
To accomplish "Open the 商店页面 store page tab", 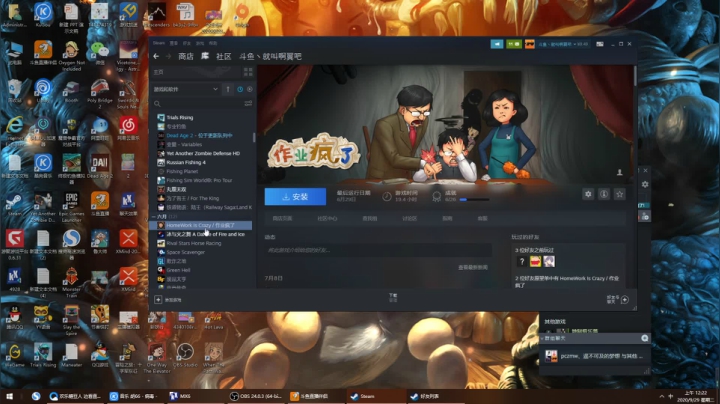I will pyautogui.click(x=282, y=219).
